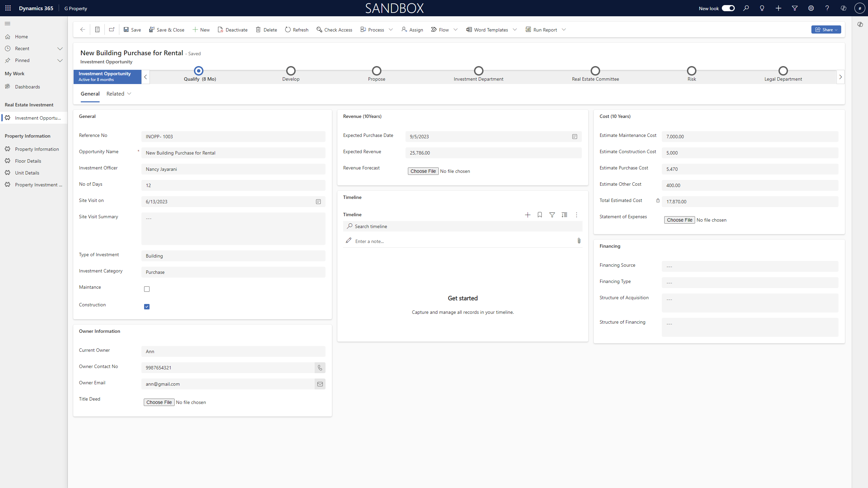This screenshot has width=868, height=488.
Task: Open the Related tab dropdown
Action: click(x=119, y=94)
